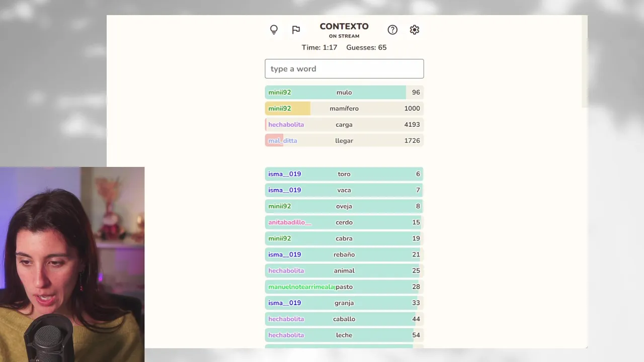Viewport: 644px width, 362px height.
Task: Open the settings gear icon
Action: (x=415, y=30)
